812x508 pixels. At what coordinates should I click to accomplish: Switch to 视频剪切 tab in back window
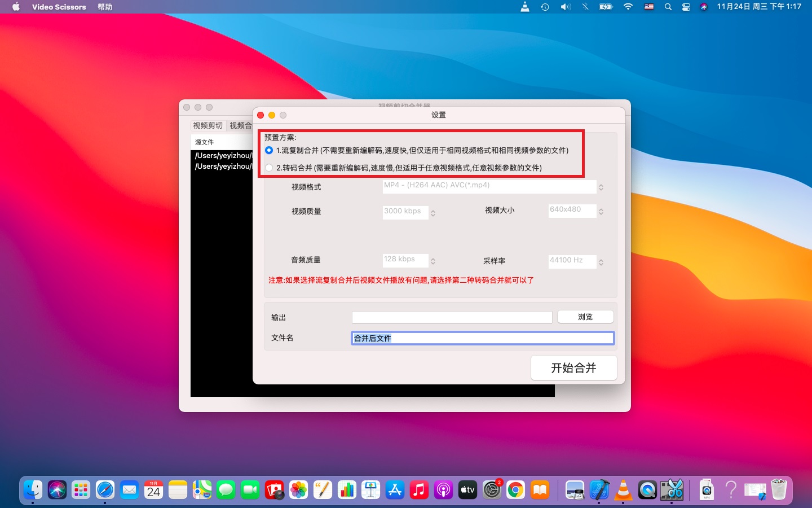coord(208,125)
